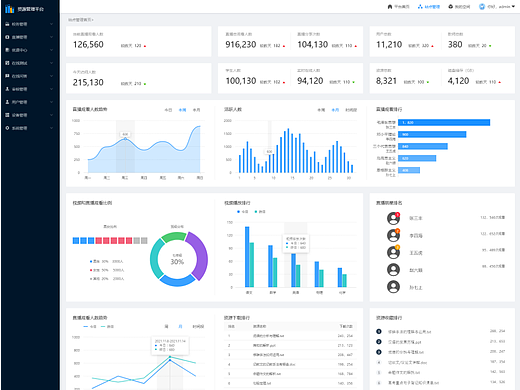Click the 916,230 statistic value
This screenshot has width=520, height=390.
click(241, 45)
